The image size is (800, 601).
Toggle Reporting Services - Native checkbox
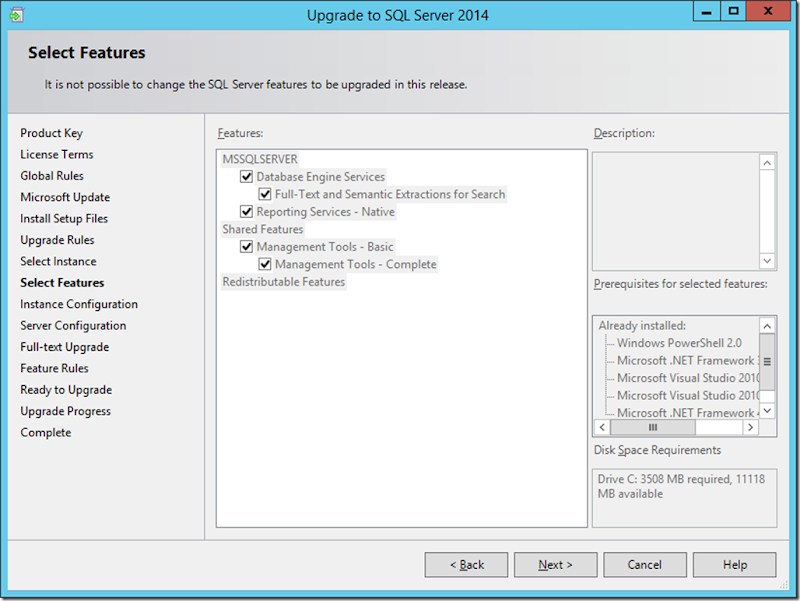[x=246, y=211]
